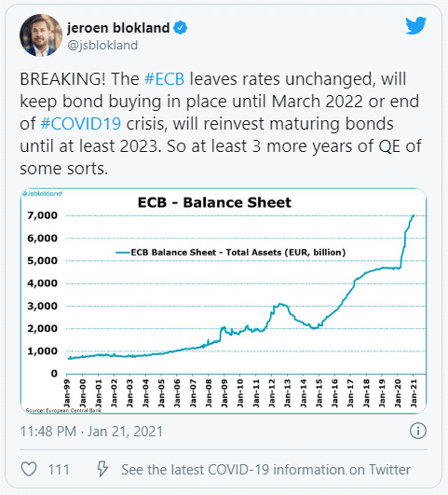This screenshot has width=448, height=495.
Task: Click the 111 likes count
Action: pos(59,470)
